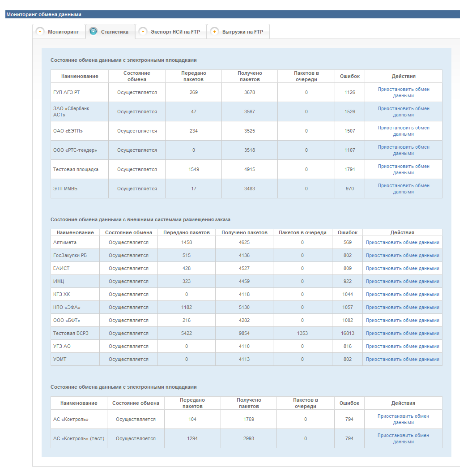
Task: Pause data exchange for Алтимета
Action: point(403,243)
